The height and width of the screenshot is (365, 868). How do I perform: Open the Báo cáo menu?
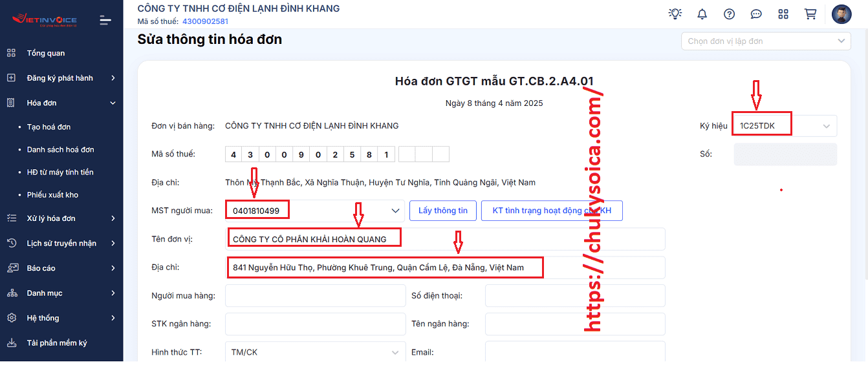tap(61, 268)
